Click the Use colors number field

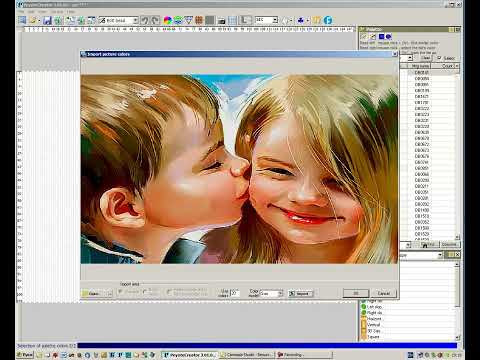(235, 293)
